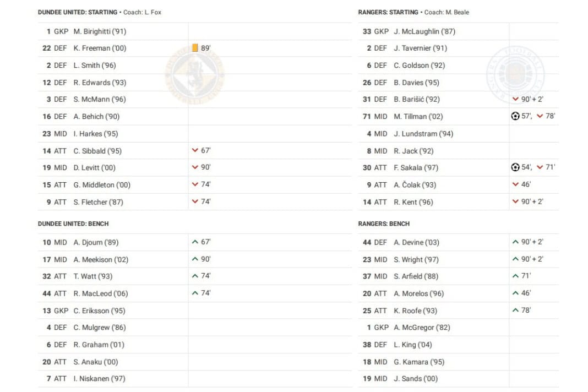Click the Rangers: Bench section heading
The height and width of the screenshot is (392, 588).
pyautogui.click(x=384, y=224)
